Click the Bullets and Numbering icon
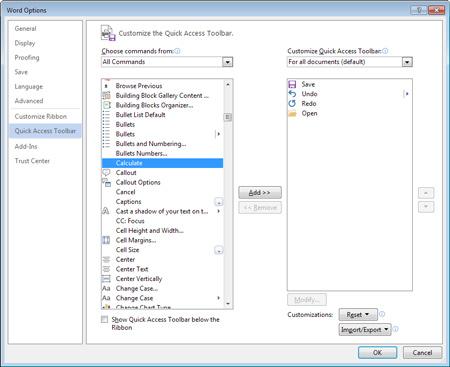Viewport: 450px width, 367px height. 106,144
